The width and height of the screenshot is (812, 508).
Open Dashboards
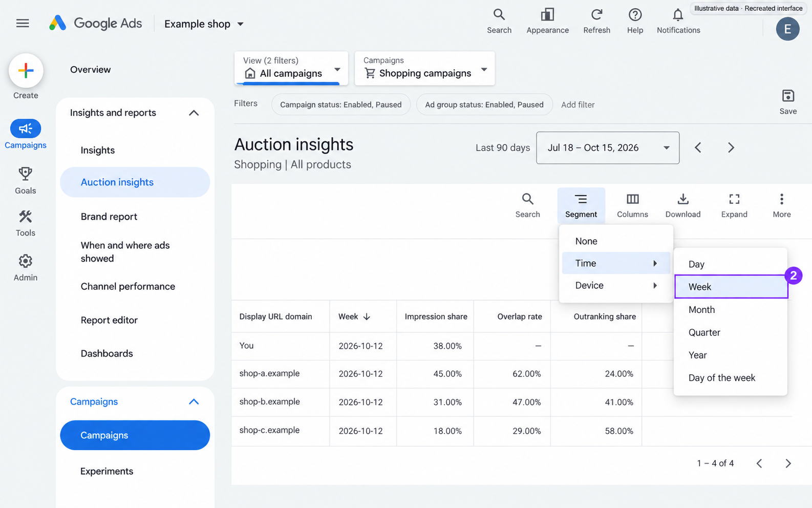(106, 353)
